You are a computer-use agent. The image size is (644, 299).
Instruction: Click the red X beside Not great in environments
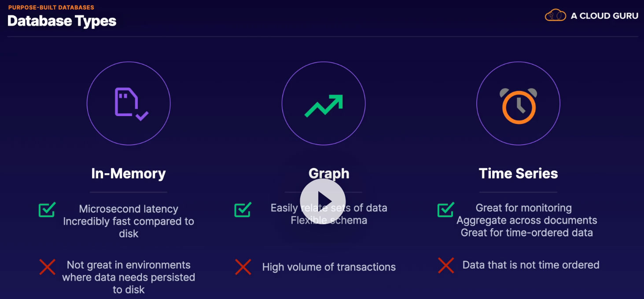pos(47,267)
